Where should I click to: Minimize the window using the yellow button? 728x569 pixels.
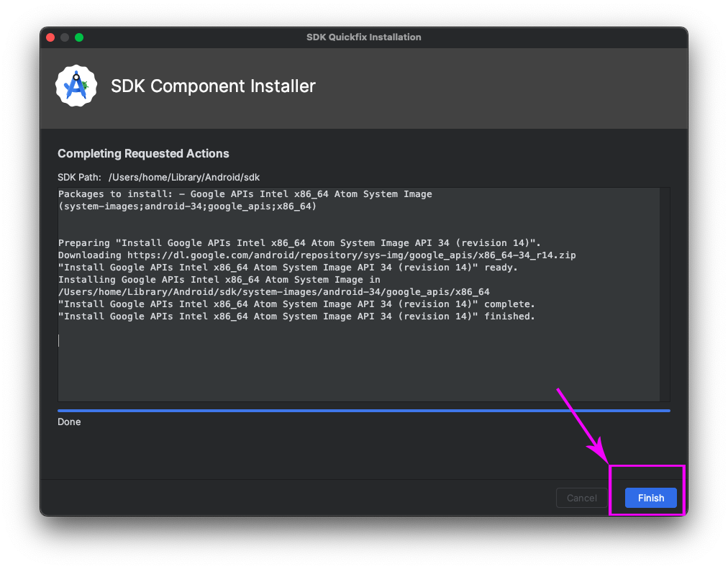[x=65, y=37]
